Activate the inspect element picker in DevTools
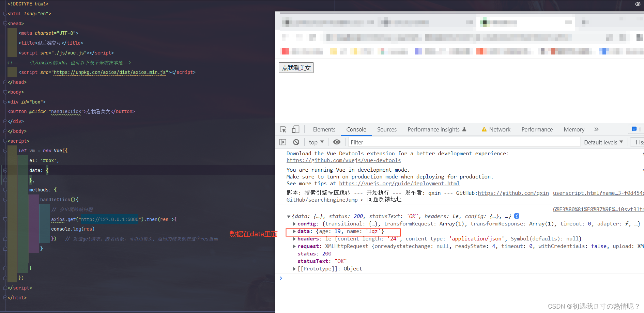The image size is (644, 313). 283,129
